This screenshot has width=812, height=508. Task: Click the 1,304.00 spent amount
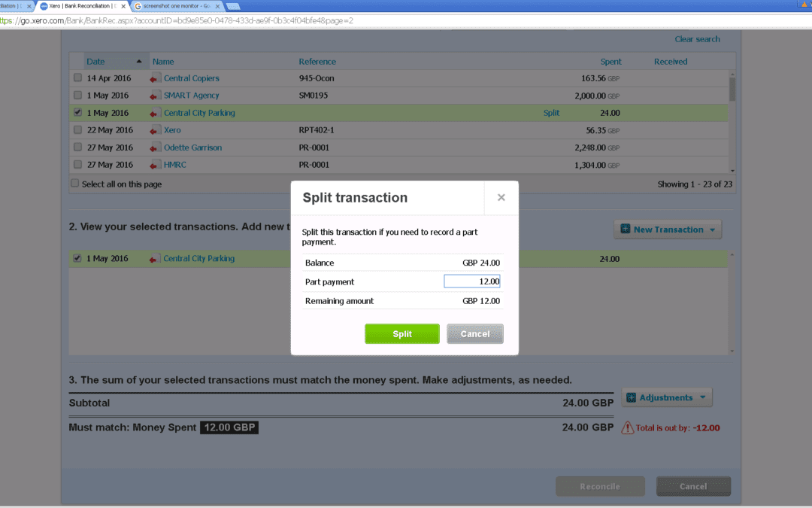(590, 166)
